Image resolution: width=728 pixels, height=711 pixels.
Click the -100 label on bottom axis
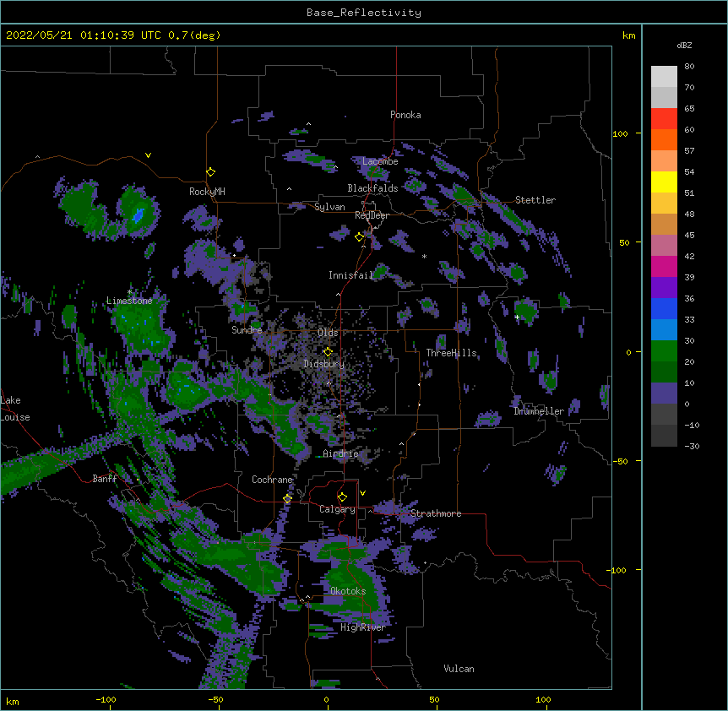106,699
